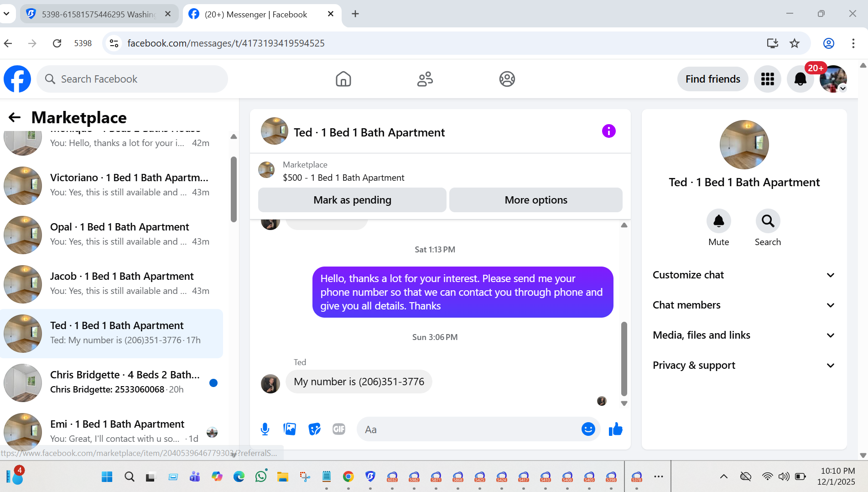Open conversation information (purple i icon)
868x492 pixels.
pos(609,131)
